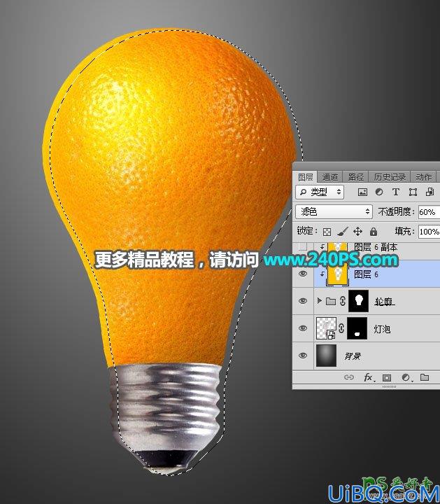Filter layers by adjustment layer type
Screen dimensions: 440x504
(379, 192)
